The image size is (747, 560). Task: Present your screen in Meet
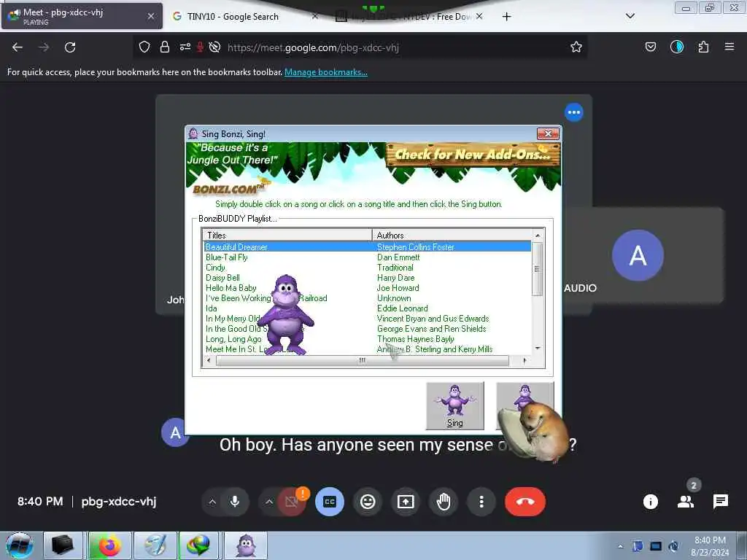[406, 502]
